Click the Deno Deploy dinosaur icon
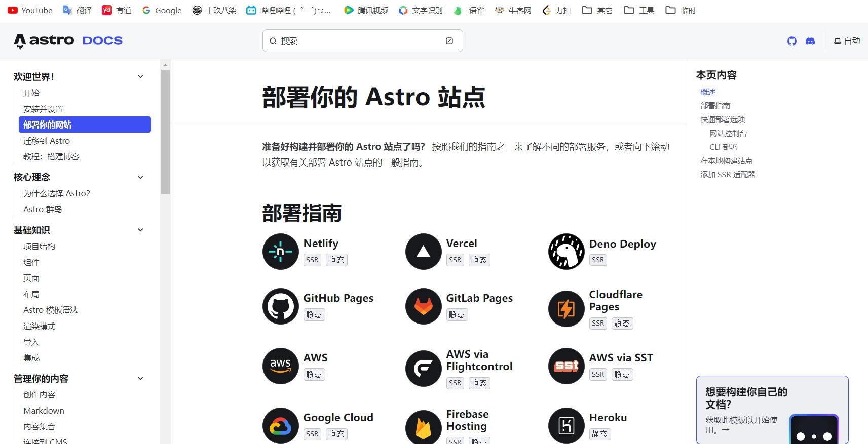Screen dimensions: 868x444 coord(566,252)
